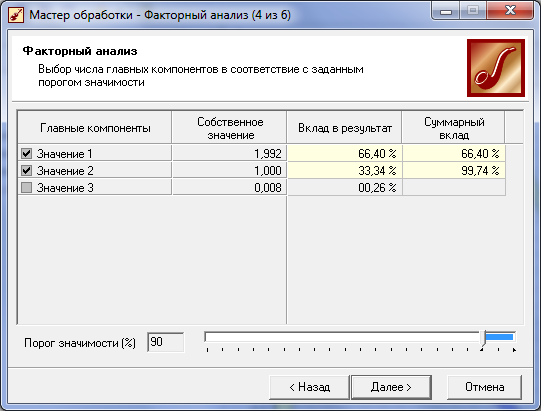This screenshot has width=541, height=411.
Task: Click the significance threshold slider thumb
Action: point(483,338)
